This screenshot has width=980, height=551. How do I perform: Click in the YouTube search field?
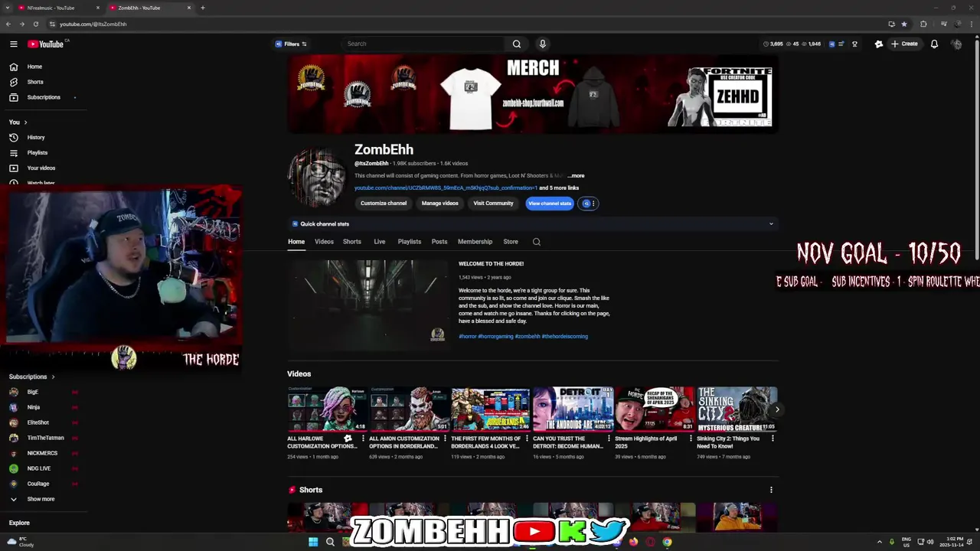point(423,44)
